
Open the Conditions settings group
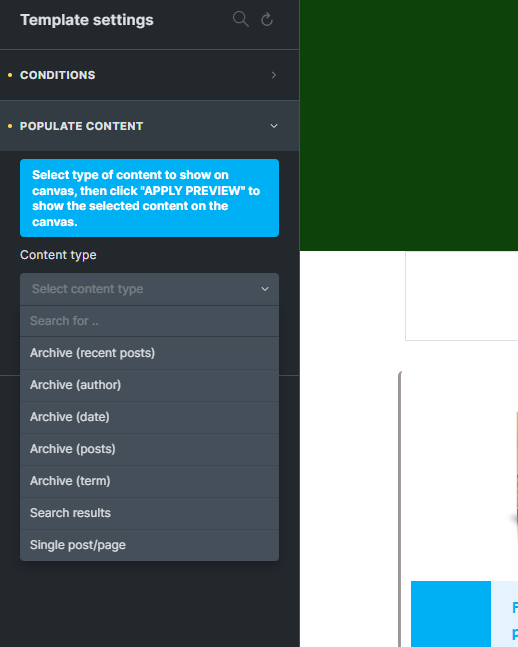coord(149,75)
